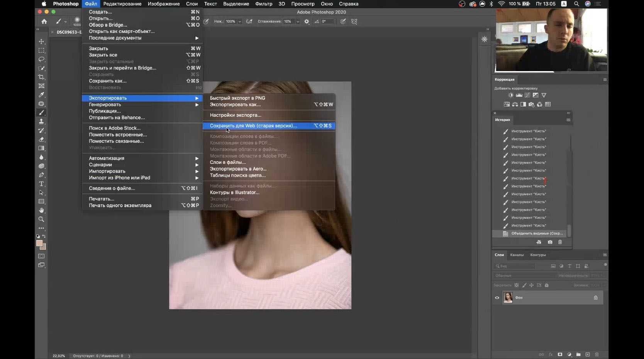
Task: Choose Настройки экспорта...
Action: tap(269, 115)
